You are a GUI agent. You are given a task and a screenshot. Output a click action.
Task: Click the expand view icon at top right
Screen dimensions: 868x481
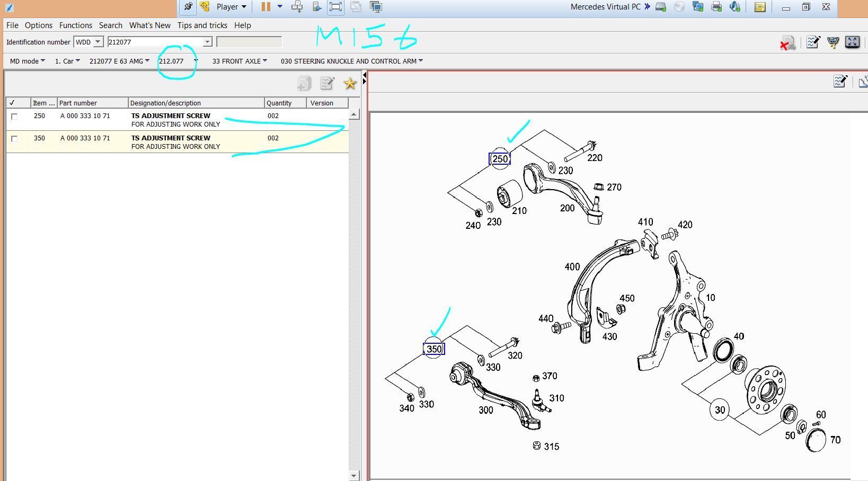click(x=852, y=42)
